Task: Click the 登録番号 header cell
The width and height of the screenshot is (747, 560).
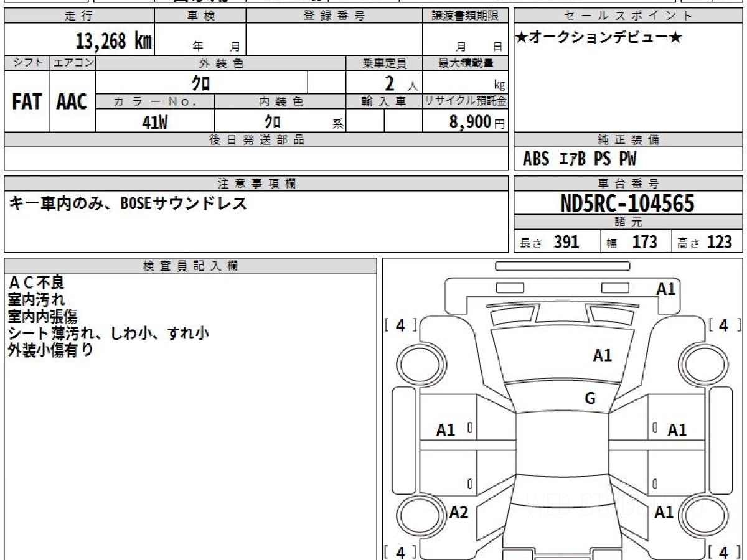Action: [x=334, y=16]
